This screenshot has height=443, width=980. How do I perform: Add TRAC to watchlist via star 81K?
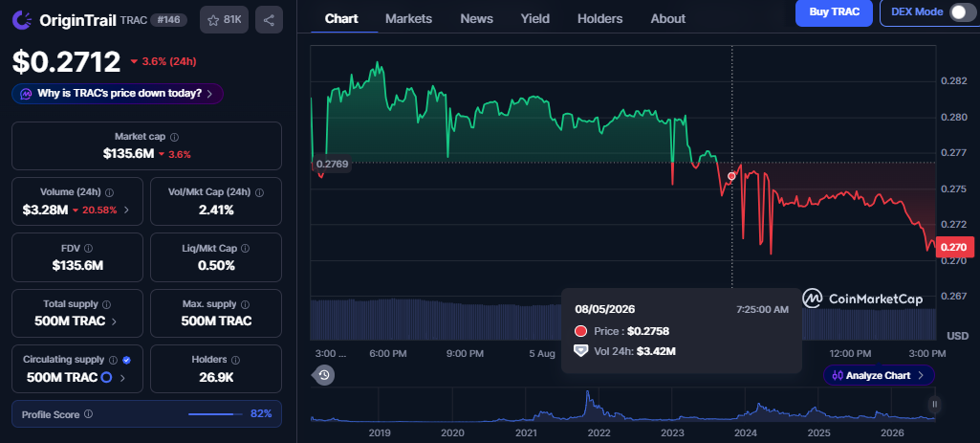[225, 20]
